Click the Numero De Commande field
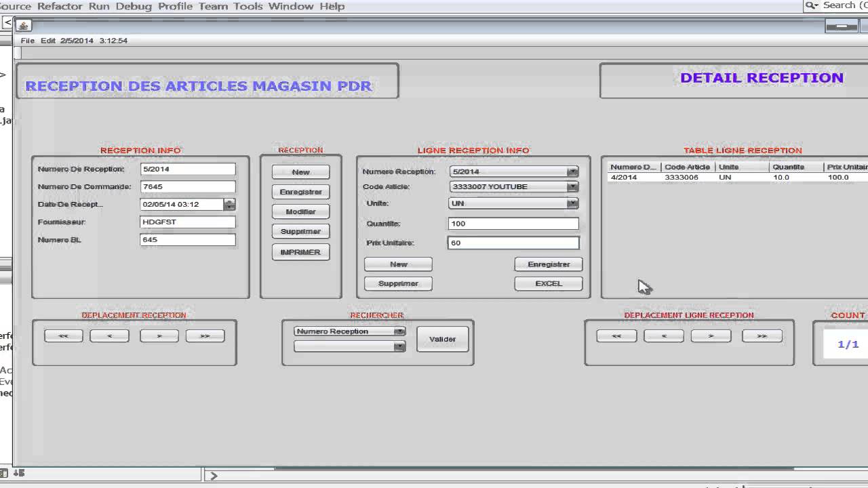Viewport: 868px width, 488px height. 188,186
